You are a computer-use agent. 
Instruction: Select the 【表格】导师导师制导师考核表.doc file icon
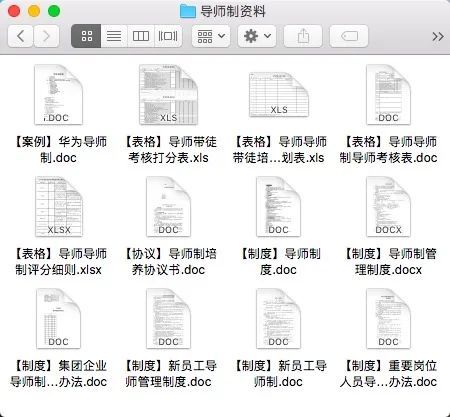coord(388,95)
